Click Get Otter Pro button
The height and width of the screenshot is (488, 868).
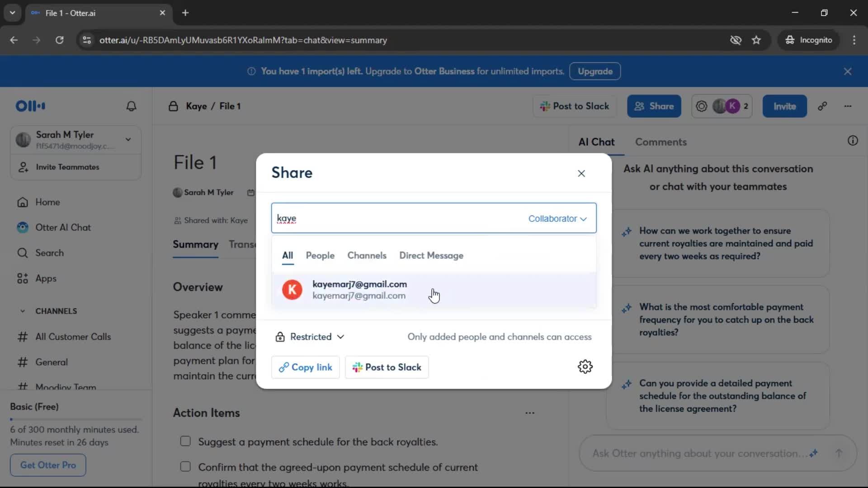[48, 465]
